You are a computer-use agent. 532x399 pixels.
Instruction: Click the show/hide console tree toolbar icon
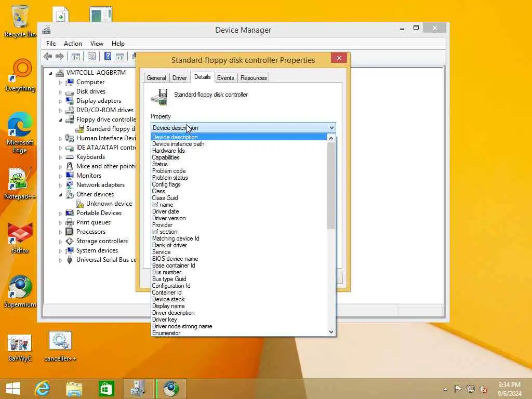[x=76, y=56]
